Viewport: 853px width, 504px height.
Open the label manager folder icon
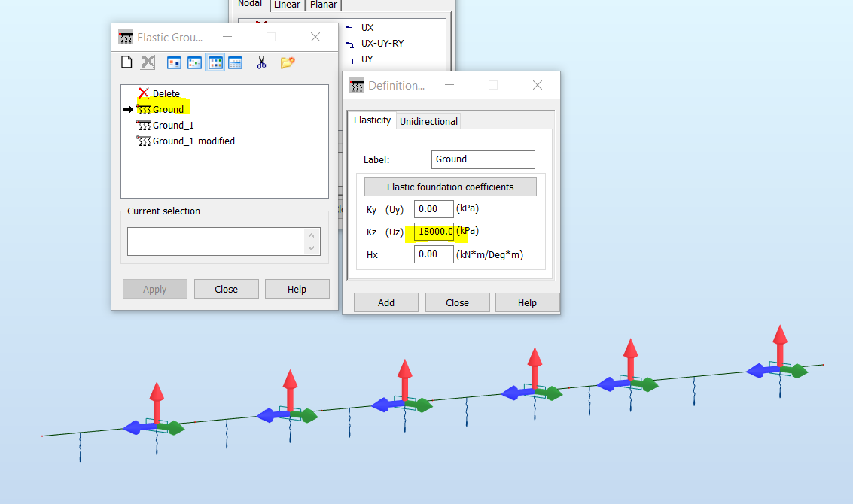point(287,62)
